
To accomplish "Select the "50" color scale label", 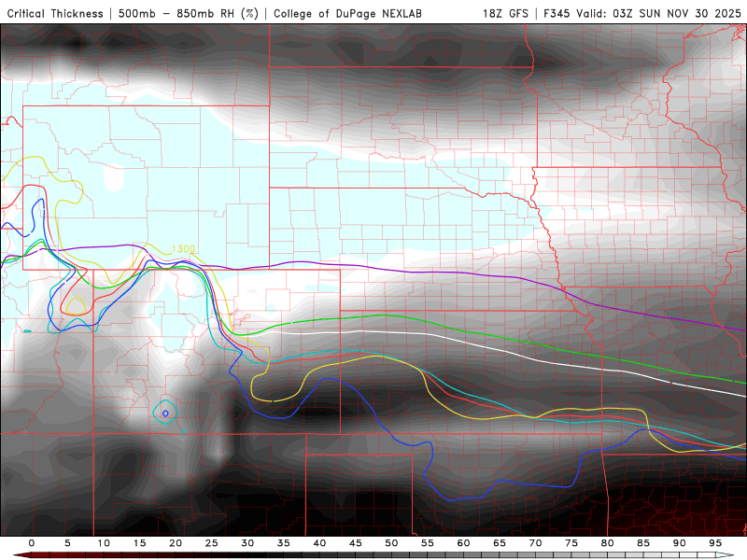I will point(391,543).
